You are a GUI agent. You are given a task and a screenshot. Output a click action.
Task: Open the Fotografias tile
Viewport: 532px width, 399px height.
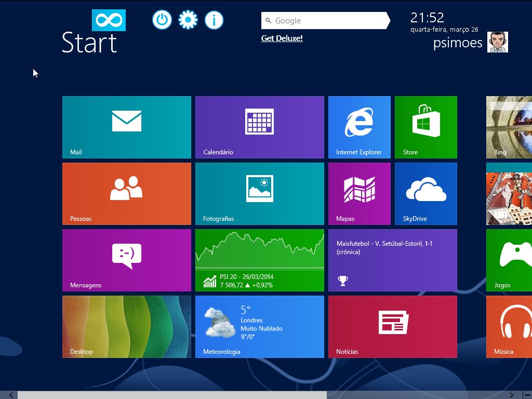tap(260, 194)
